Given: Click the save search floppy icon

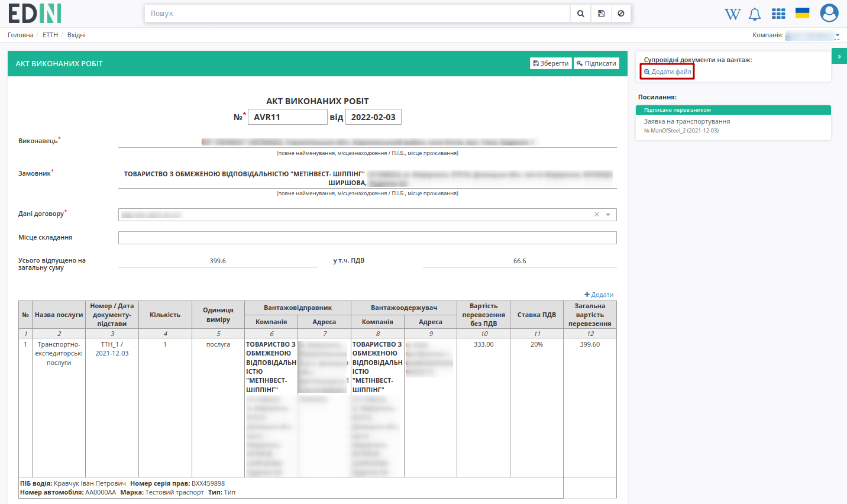Looking at the screenshot, I should (x=601, y=14).
